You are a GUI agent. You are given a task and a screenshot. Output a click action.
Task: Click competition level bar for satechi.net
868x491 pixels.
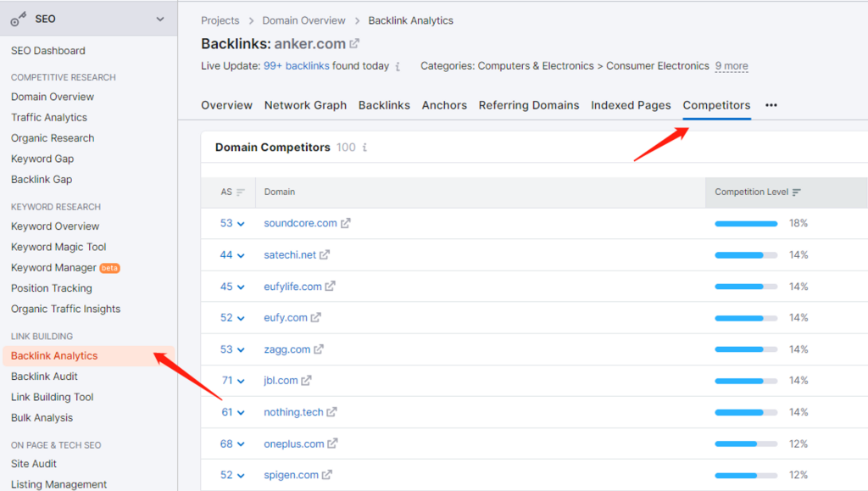[746, 255]
